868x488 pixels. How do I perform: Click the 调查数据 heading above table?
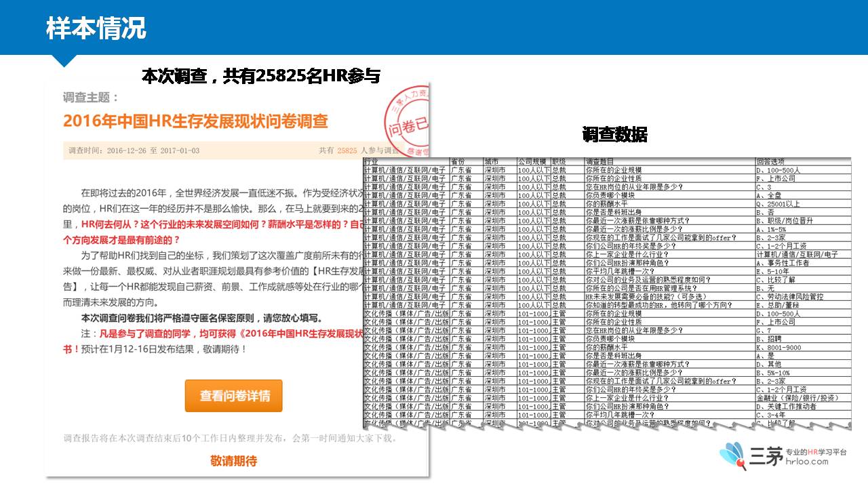point(614,135)
